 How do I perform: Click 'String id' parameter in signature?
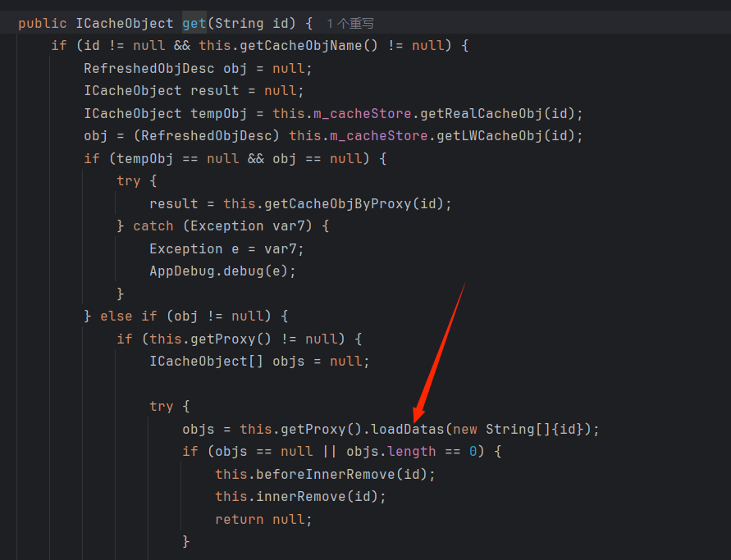click(x=252, y=23)
